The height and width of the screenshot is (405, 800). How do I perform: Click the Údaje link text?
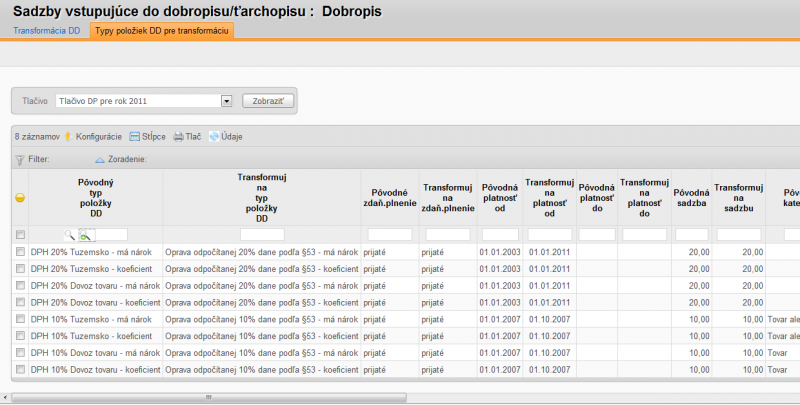(x=232, y=137)
